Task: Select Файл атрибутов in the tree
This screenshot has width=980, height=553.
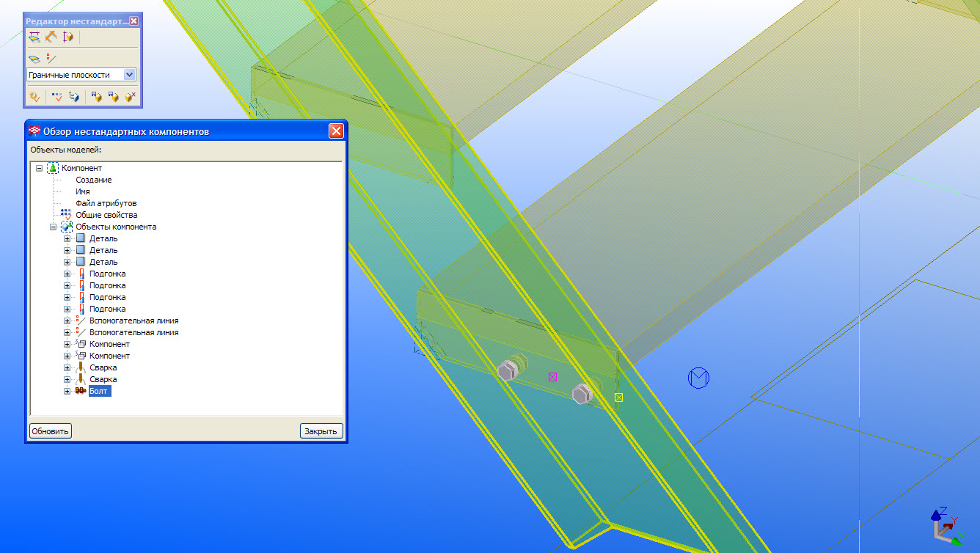Action: coord(106,203)
